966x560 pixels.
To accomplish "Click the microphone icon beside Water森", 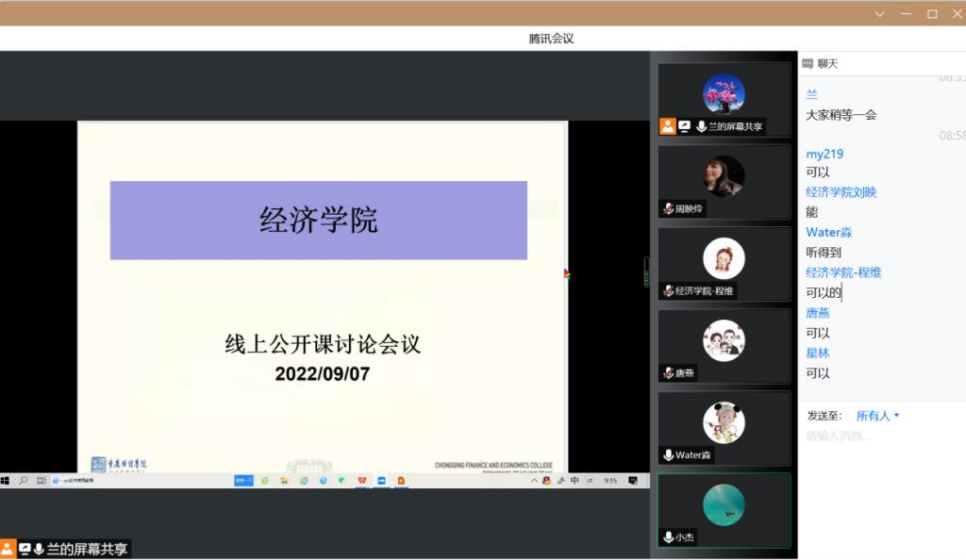I will pos(668,455).
